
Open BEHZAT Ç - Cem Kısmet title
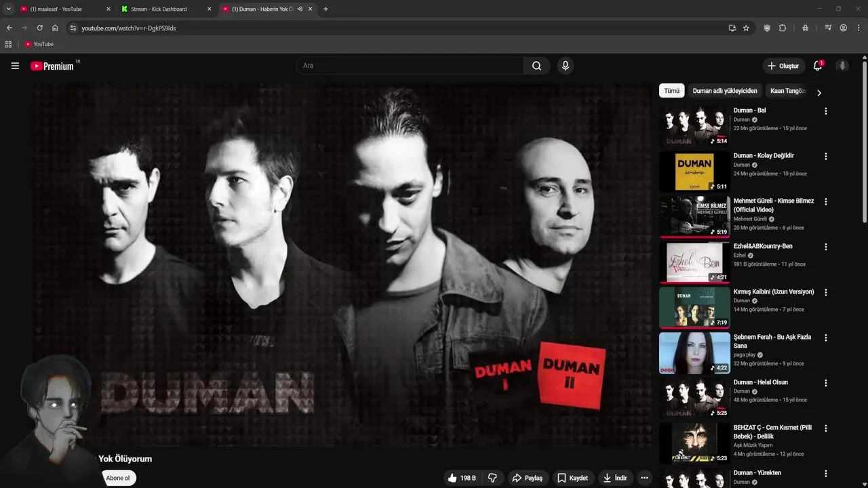pyautogui.click(x=772, y=432)
